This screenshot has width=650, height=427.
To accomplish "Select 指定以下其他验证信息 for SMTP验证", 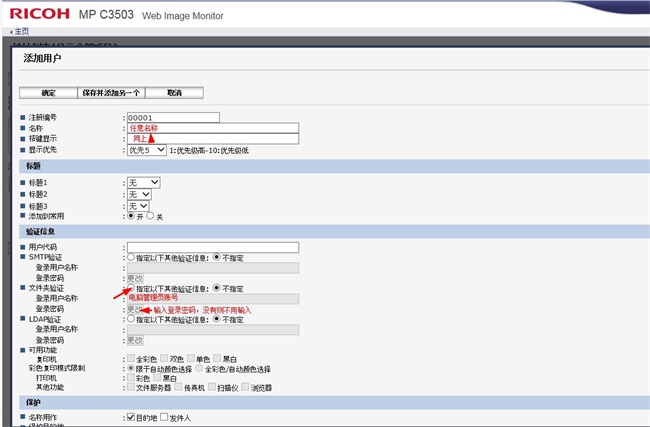I will tap(130, 258).
